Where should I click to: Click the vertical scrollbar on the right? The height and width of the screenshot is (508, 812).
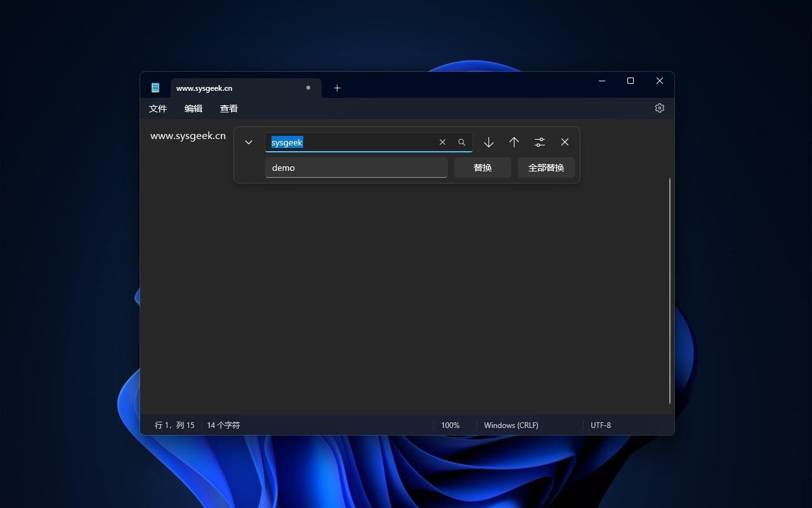tap(669, 292)
